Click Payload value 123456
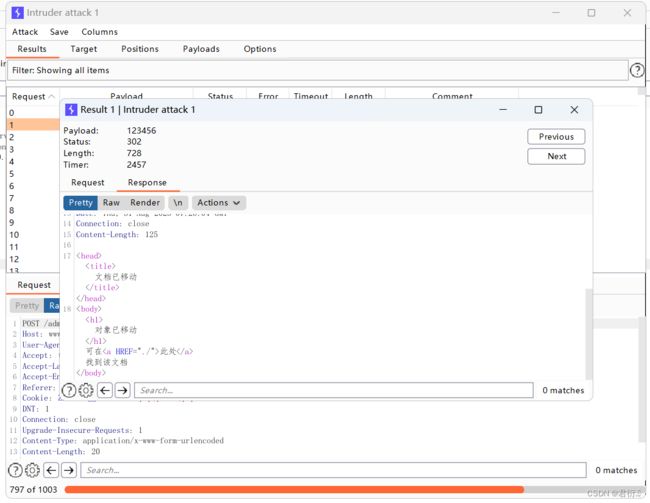Viewport: 650px width, 503px height. [x=141, y=131]
